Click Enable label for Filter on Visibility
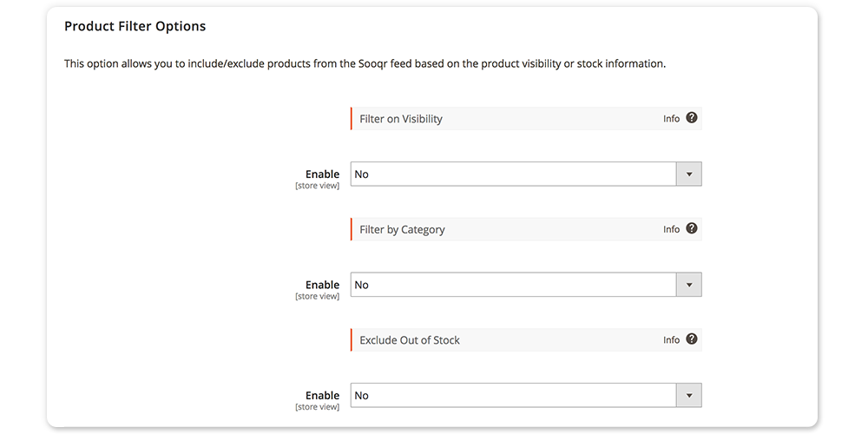The image size is (868, 434). coord(322,174)
